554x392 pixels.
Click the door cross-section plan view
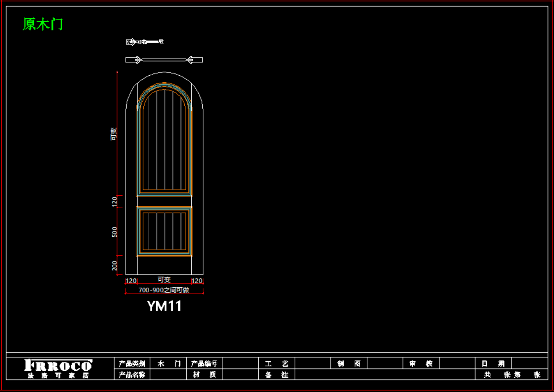tap(164, 60)
